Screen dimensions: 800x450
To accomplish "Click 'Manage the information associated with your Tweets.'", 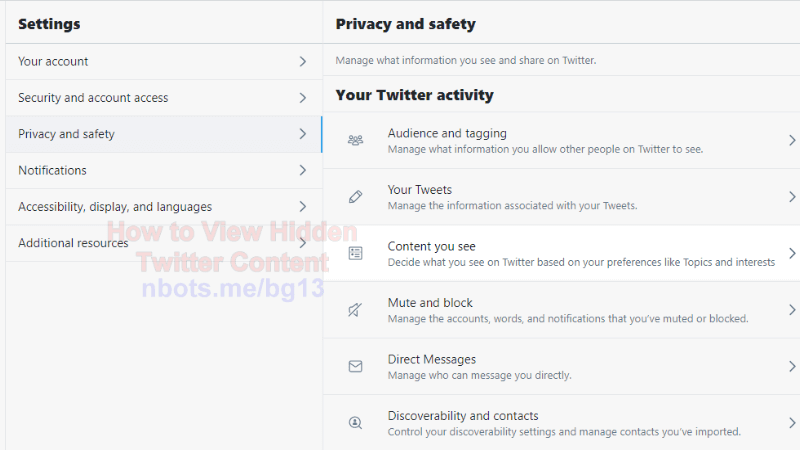I will [x=512, y=206].
